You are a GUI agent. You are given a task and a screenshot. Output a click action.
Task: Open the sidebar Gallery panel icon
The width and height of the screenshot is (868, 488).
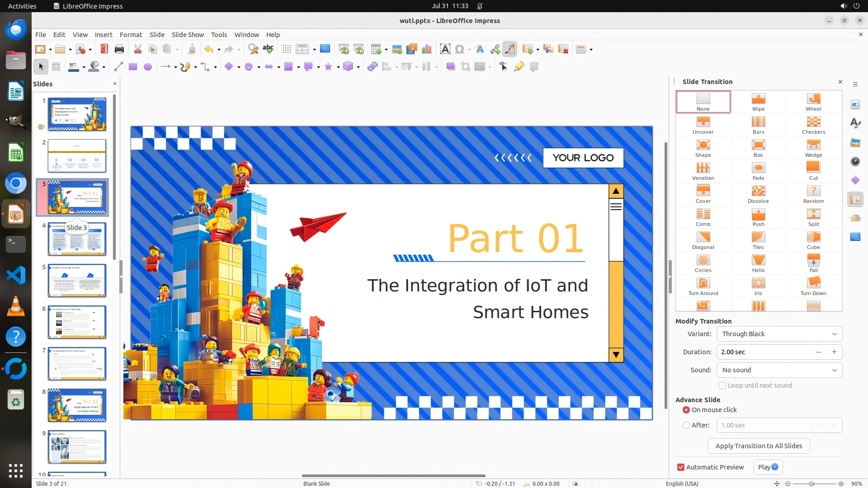[855, 142]
